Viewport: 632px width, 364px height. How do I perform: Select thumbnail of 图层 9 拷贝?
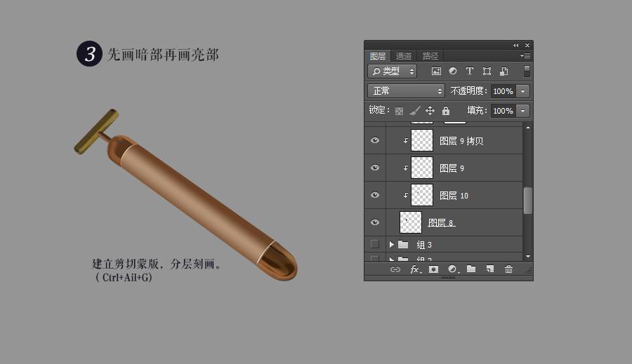point(422,140)
